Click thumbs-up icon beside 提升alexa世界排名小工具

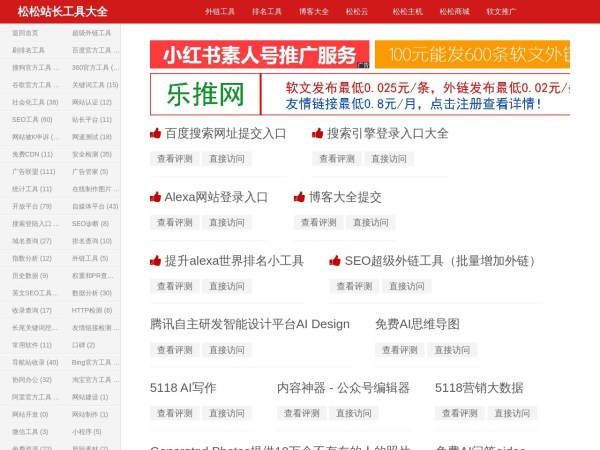tap(155, 261)
